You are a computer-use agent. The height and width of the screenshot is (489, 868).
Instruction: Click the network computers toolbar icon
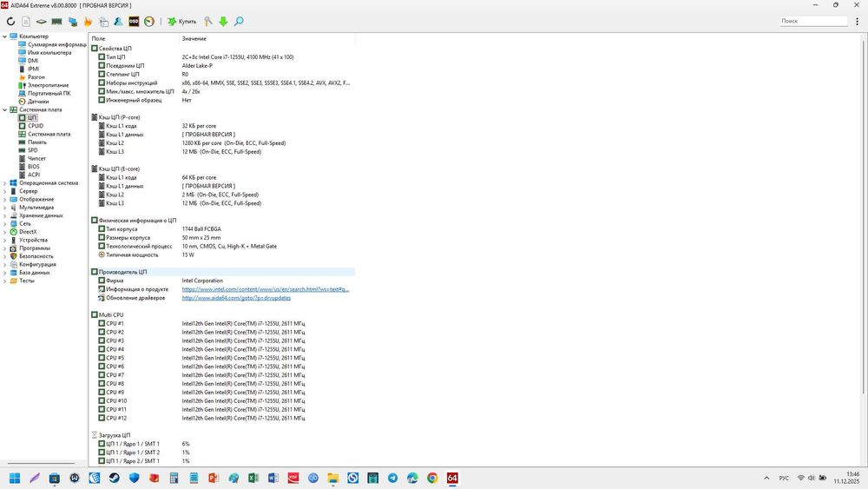[x=73, y=22]
